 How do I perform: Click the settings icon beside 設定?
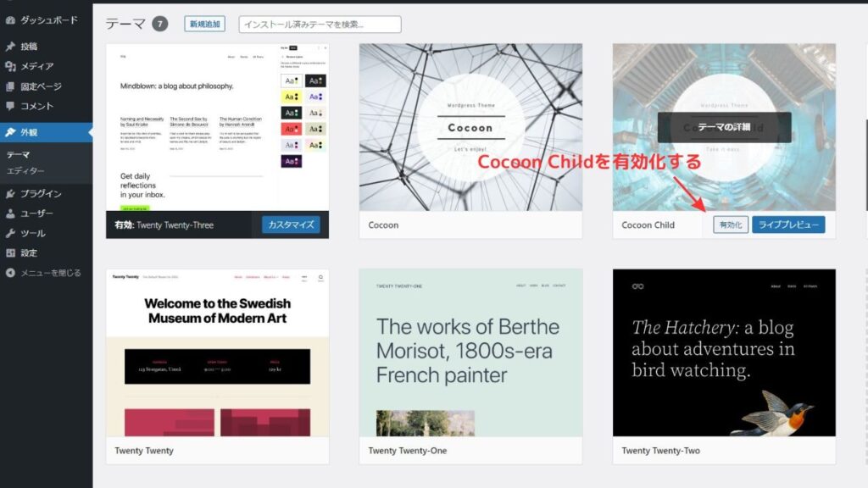(x=10, y=252)
